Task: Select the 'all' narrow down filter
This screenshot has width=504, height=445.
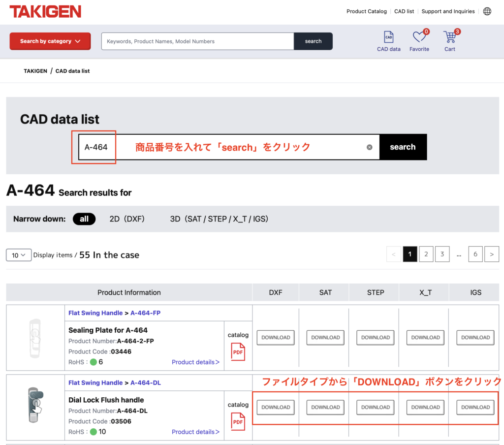Action: (84, 219)
